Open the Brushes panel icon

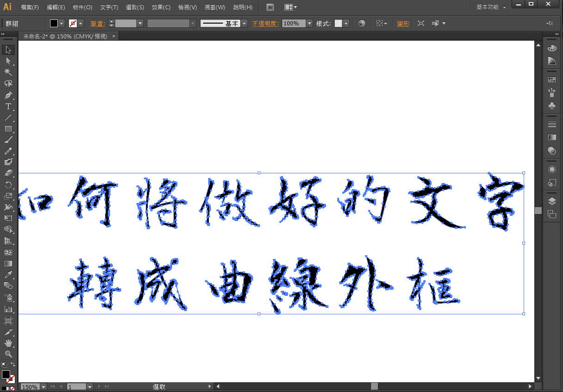551,92
